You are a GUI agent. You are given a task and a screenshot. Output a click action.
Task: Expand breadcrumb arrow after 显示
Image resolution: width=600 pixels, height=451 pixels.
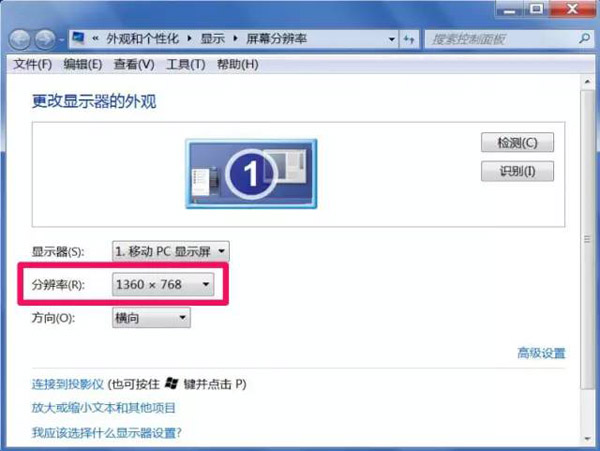point(235,39)
